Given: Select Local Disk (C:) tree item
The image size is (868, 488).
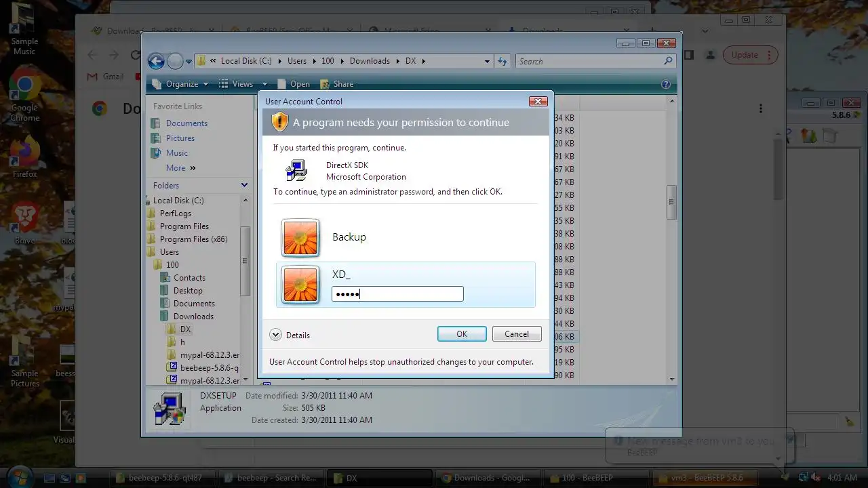Looking at the screenshot, I should (x=178, y=201).
